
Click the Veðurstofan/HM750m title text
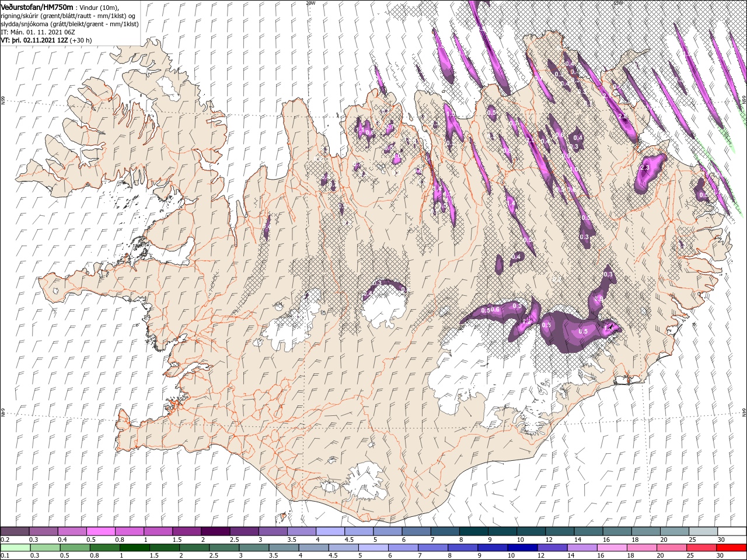[x=37, y=7]
